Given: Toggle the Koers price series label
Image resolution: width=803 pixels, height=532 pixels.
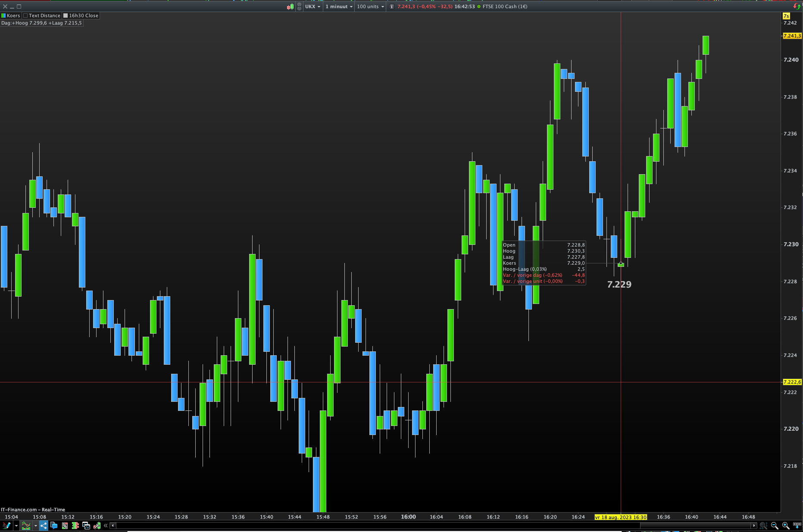Looking at the screenshot, I should tap(11, 16).
